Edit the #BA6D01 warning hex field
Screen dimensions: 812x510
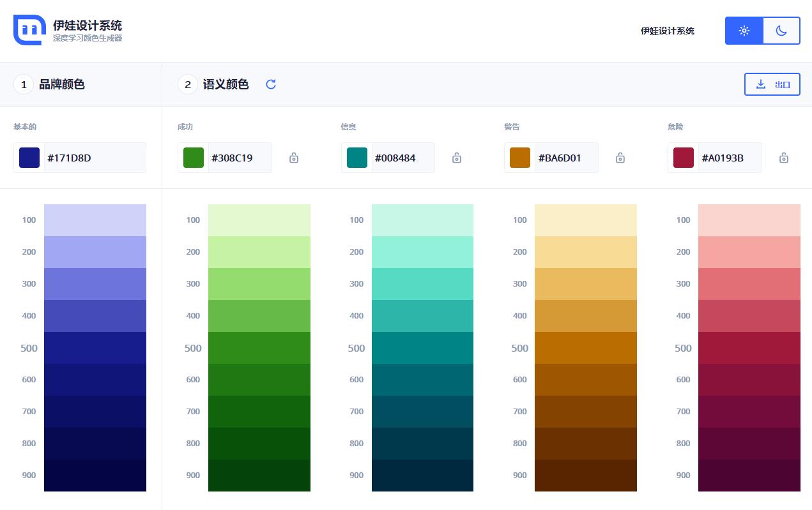point(565,158)
